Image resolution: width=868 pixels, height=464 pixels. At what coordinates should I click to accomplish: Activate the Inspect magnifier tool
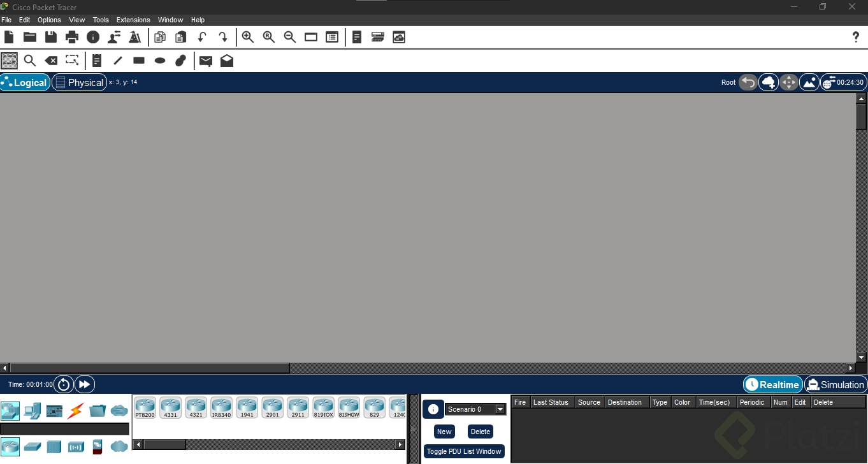30,61
